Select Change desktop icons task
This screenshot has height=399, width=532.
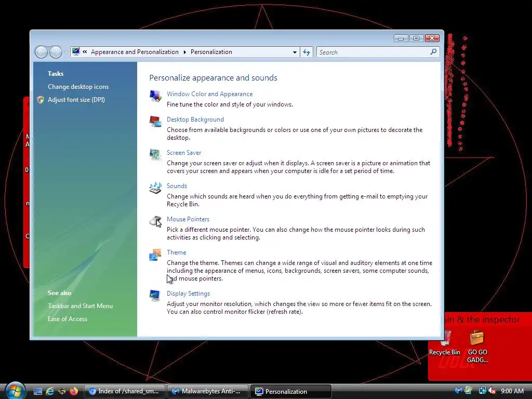tap(78, 87)
